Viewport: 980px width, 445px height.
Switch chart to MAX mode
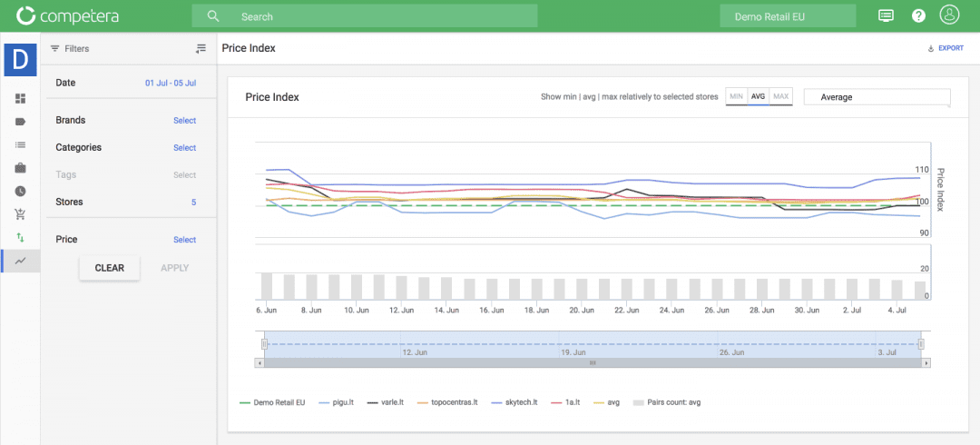coord(780,96)
